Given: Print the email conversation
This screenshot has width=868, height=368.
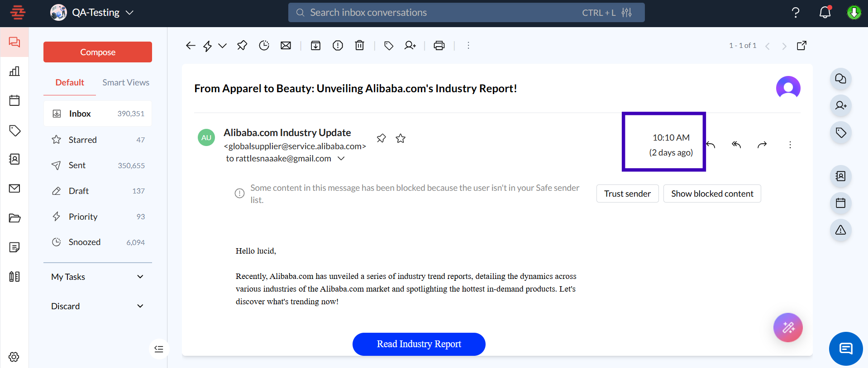Looking at the screenshot, I should click(x=439, y=46).
